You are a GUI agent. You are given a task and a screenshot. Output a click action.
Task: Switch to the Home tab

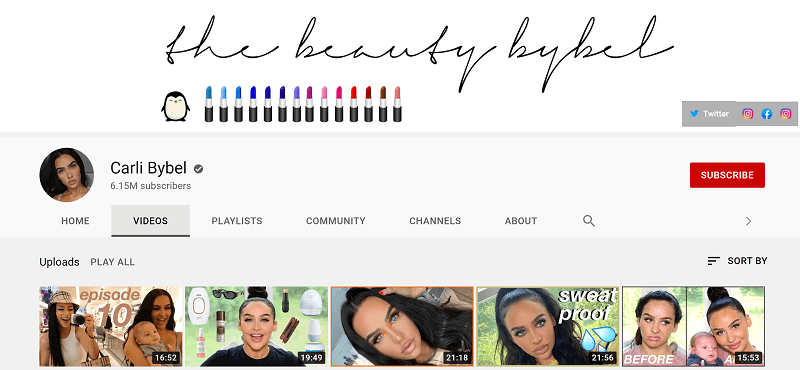point(76,221)
